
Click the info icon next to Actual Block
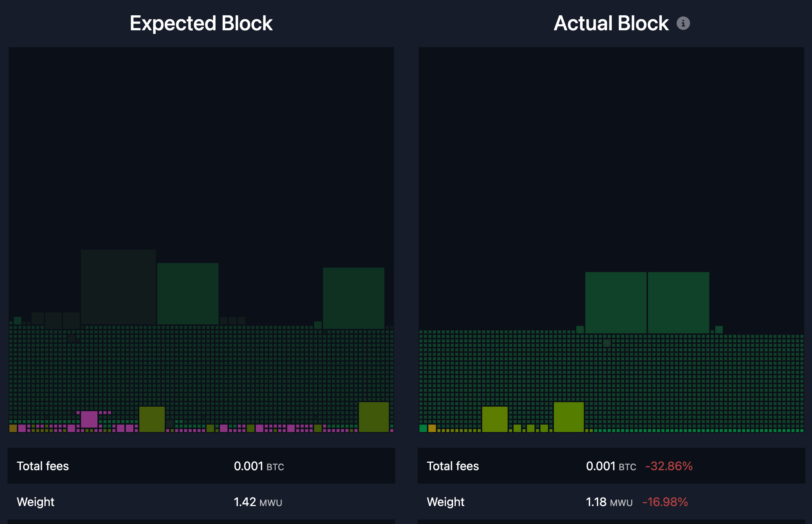pos(684,23)
